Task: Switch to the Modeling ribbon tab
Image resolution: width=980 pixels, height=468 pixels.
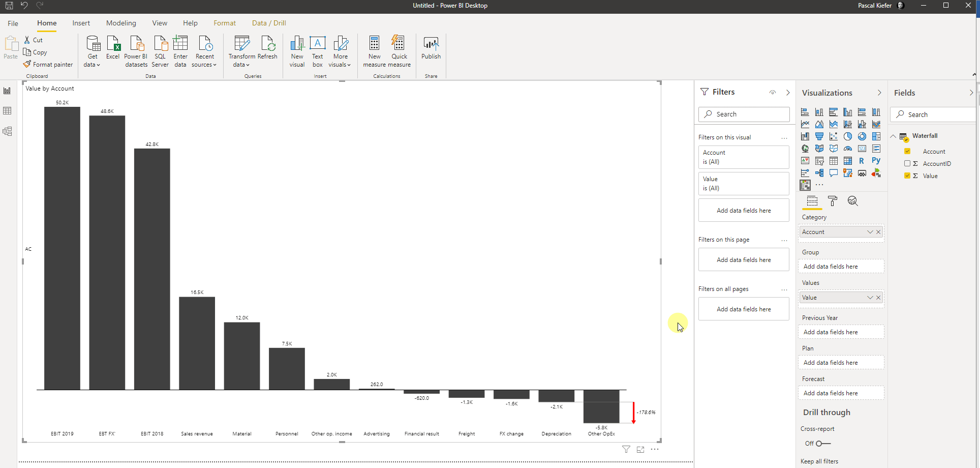Action: [x=120, y=23]
